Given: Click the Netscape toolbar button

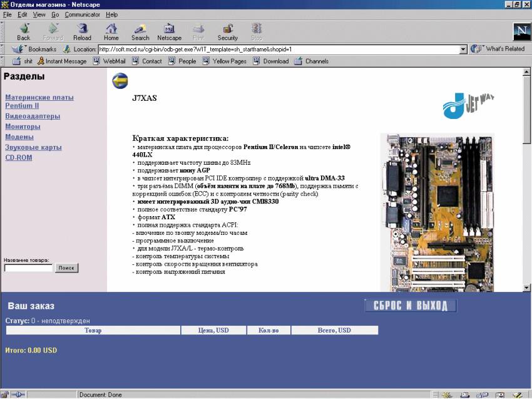Looking at the screenshot, I should click(x=170, y=32).
